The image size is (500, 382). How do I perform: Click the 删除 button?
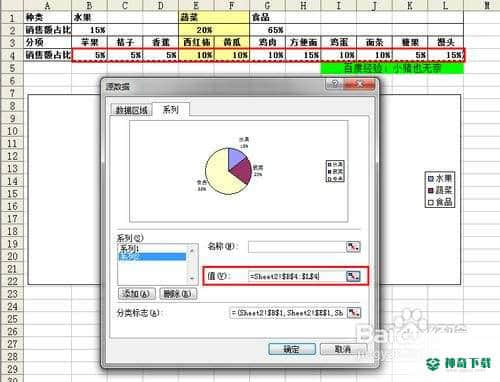(x=178, y=294)
